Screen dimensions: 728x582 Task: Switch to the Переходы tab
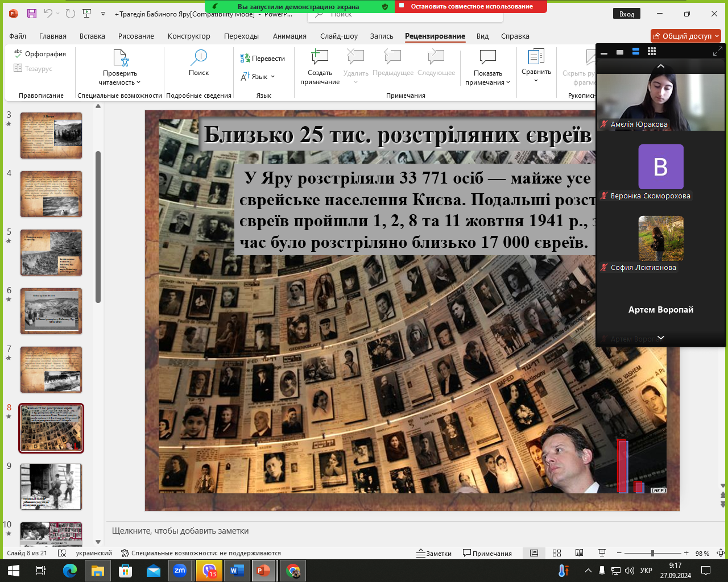(241, 36)
